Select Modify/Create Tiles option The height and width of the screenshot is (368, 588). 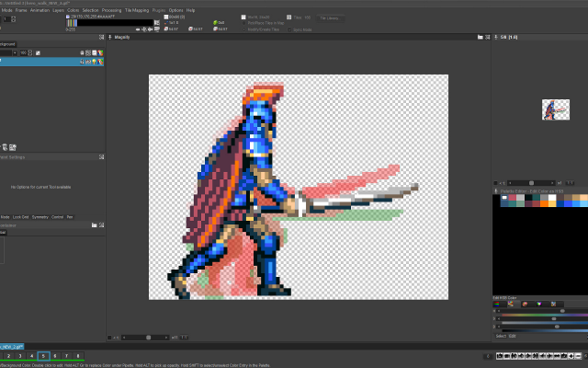click(x=260, y=29)
